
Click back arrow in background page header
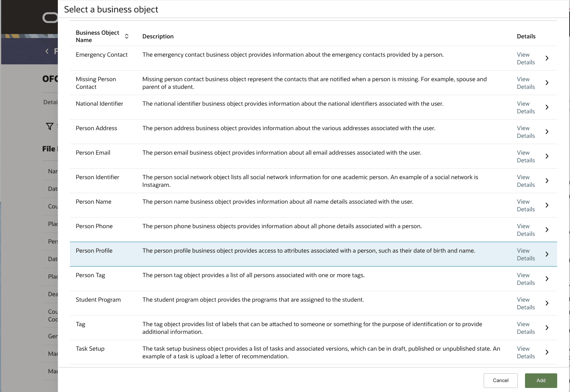click(47, 51)
